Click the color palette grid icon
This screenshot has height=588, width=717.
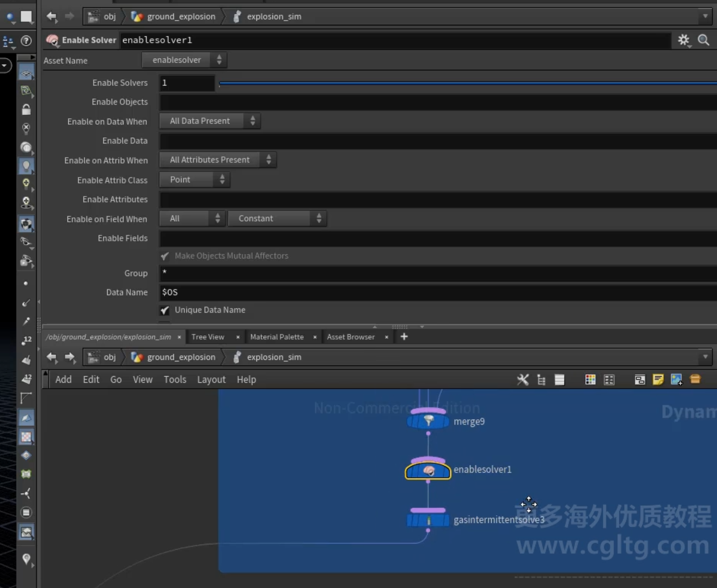click(x=590, y=379)
